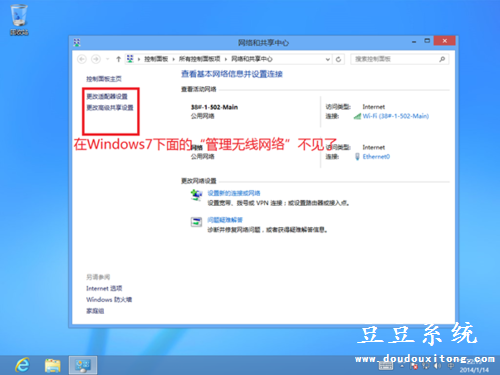
Task: Open Internet 选项 link
Action: (104, 288)
